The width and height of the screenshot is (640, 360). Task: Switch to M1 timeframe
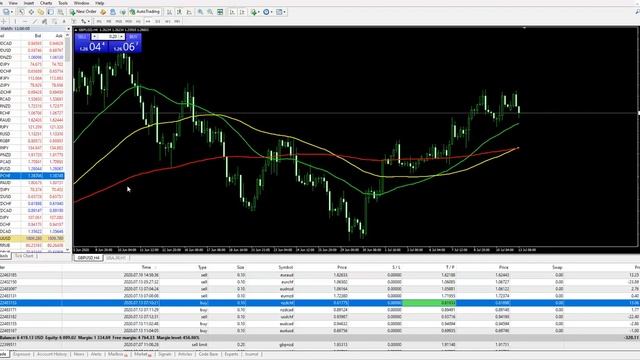click(99, 21)
